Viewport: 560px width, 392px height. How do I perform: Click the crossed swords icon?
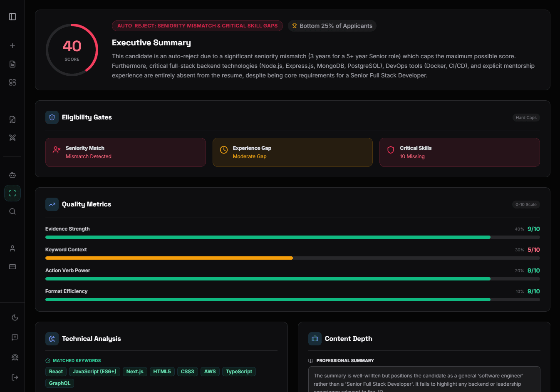click(12, 138)
